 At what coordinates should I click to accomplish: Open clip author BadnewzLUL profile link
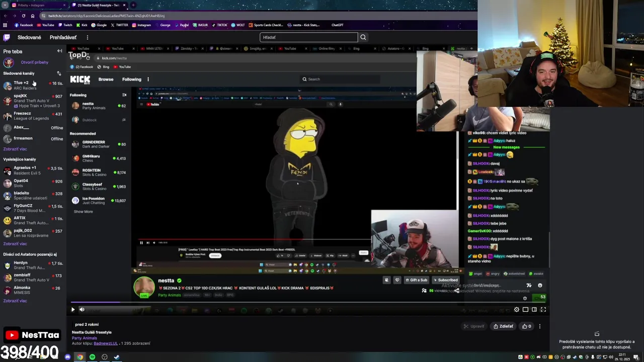point(106,343)
